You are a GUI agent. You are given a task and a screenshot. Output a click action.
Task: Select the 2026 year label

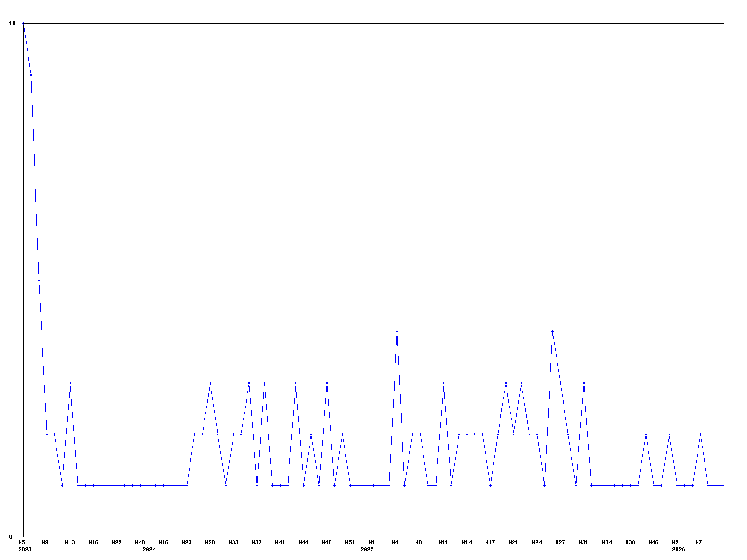[678, 549]
